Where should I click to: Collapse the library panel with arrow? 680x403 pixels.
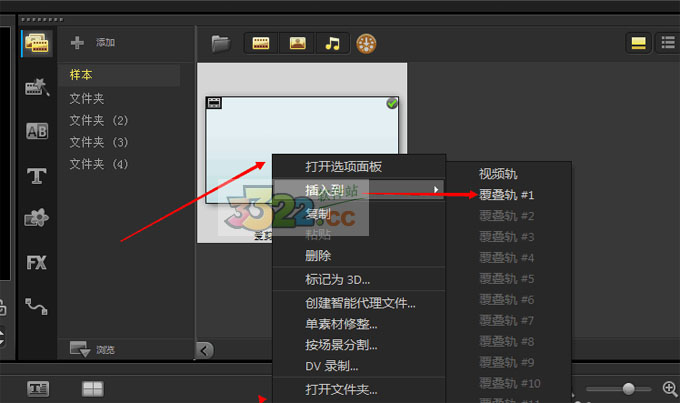pos(204,349)
